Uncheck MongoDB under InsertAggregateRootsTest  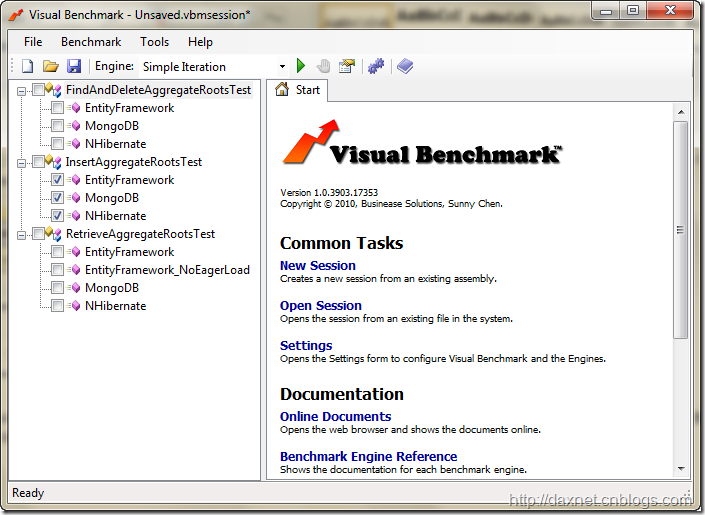(x=57, y=197)
